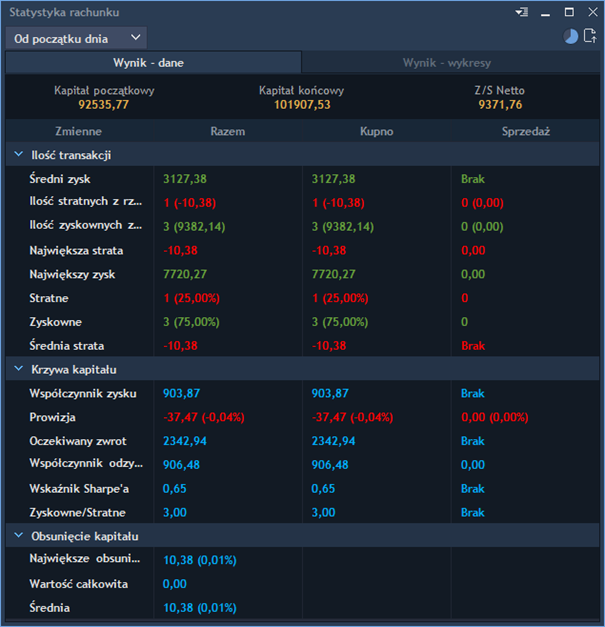Minimize the Statystyka rachunku window
This screenshot has width=605, height=627.
click(x=545, y=12)
